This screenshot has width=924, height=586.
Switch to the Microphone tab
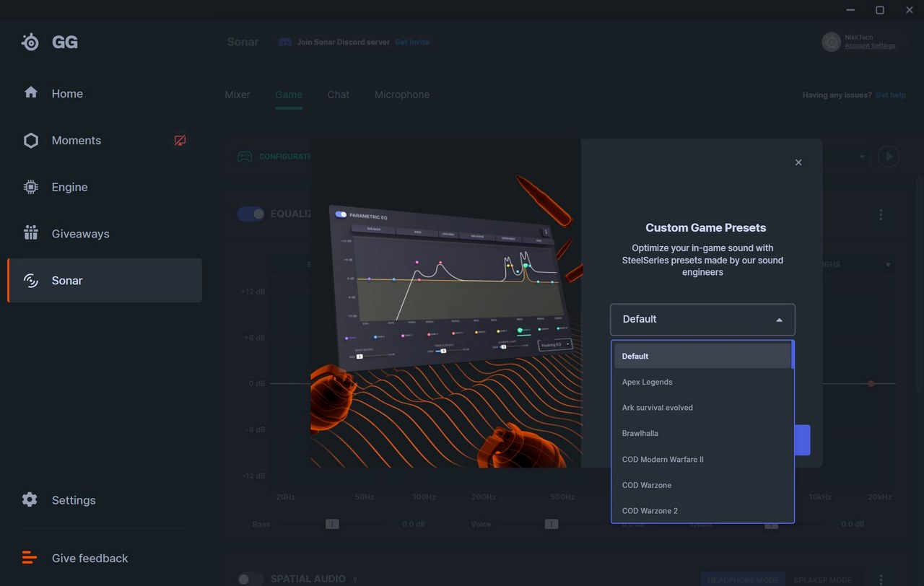coord(402,95)
